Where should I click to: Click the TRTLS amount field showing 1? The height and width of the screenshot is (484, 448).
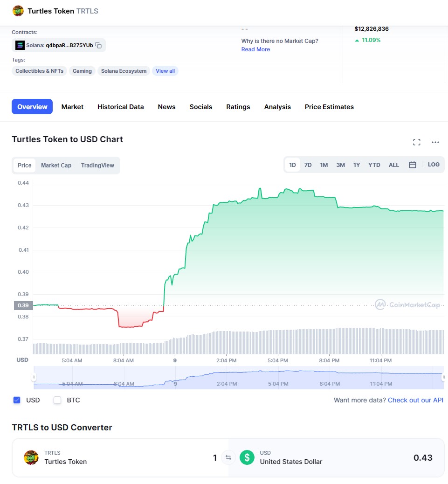coord(215,457)
